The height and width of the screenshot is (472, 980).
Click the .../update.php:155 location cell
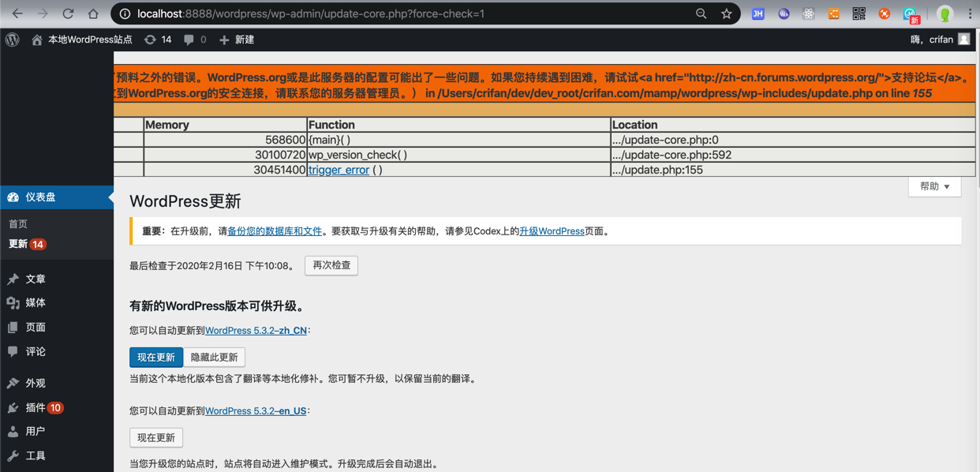click(793, 170)
